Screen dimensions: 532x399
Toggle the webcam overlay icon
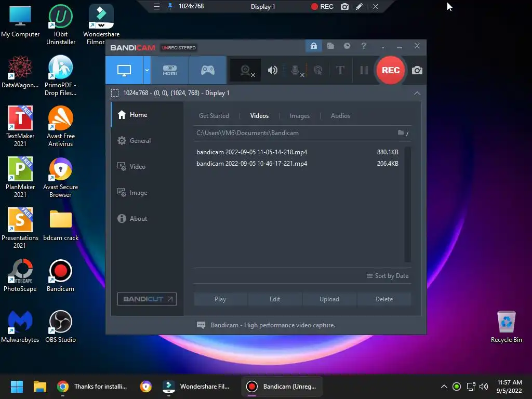[245, 70]
